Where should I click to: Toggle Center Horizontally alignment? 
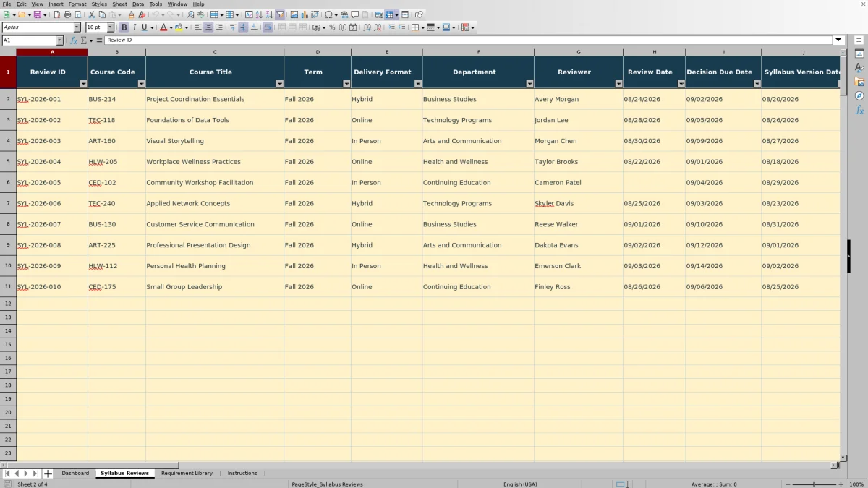pyautogui.click(x=208, y=27)
